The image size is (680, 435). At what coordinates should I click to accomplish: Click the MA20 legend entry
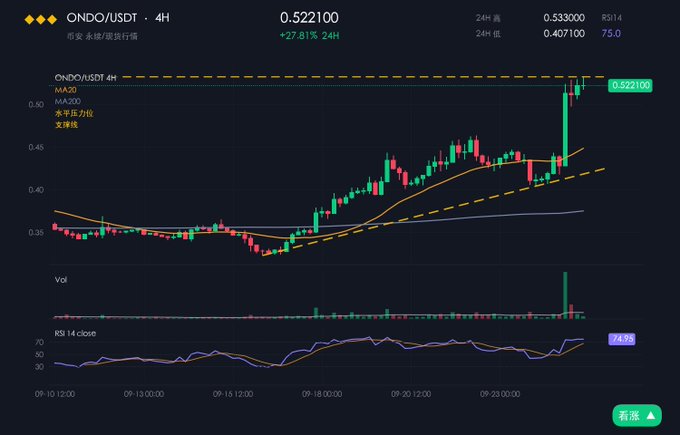[65, 90]
